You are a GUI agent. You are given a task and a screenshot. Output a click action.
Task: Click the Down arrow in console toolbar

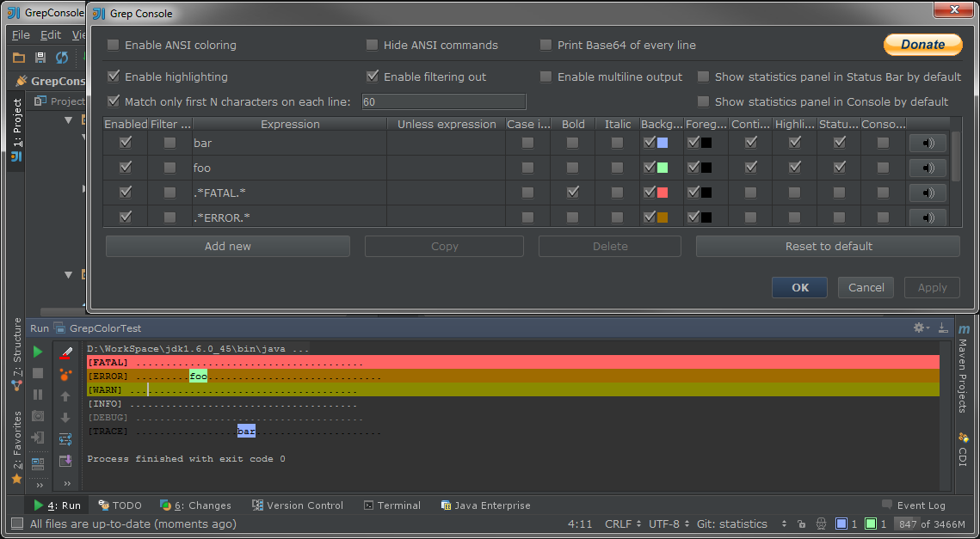(65, 417)
